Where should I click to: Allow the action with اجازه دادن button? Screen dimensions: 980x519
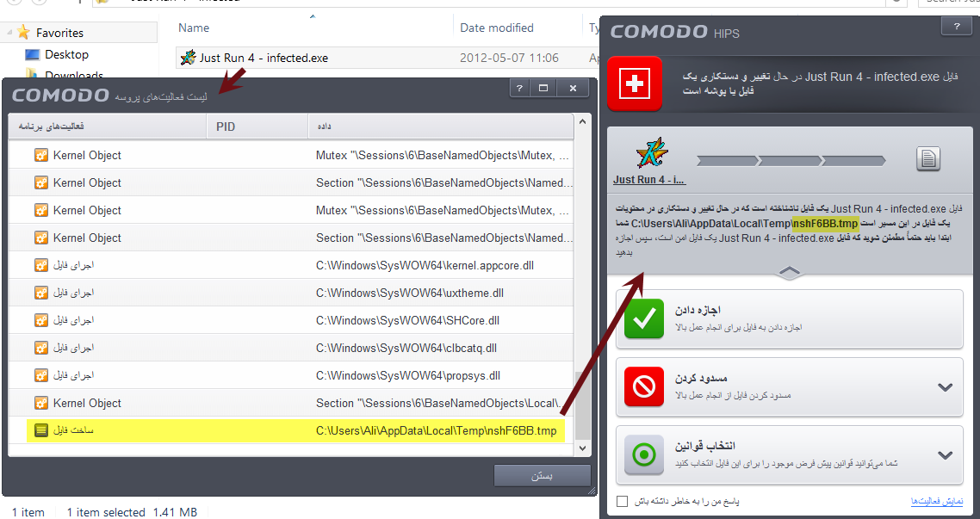tap(790, 318)
